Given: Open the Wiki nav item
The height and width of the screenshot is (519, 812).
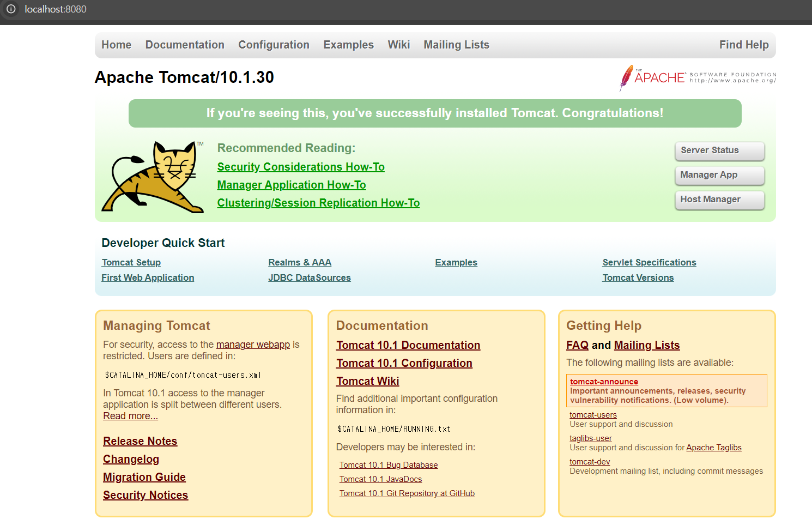Looking at the screenshot, I should [399, 45].
